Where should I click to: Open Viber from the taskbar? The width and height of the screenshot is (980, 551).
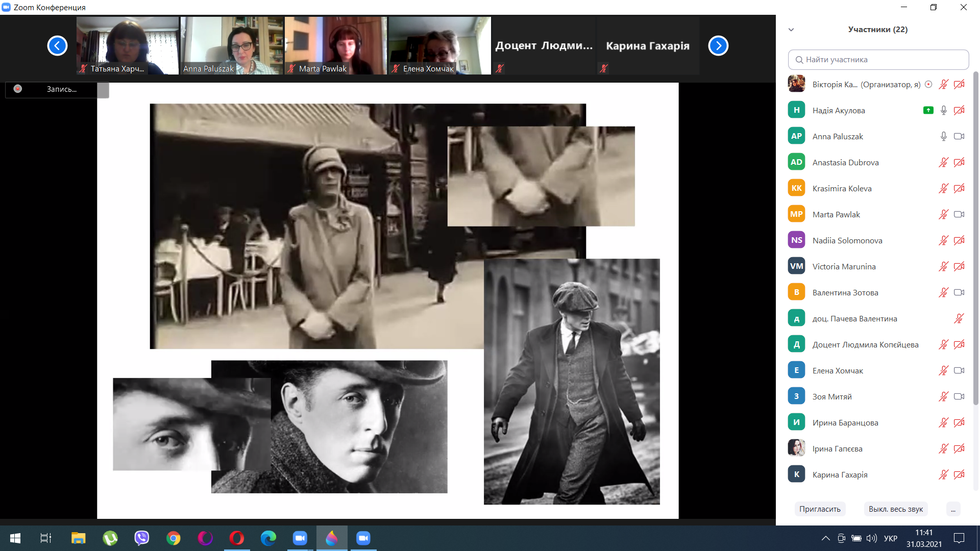coord(141,538)
